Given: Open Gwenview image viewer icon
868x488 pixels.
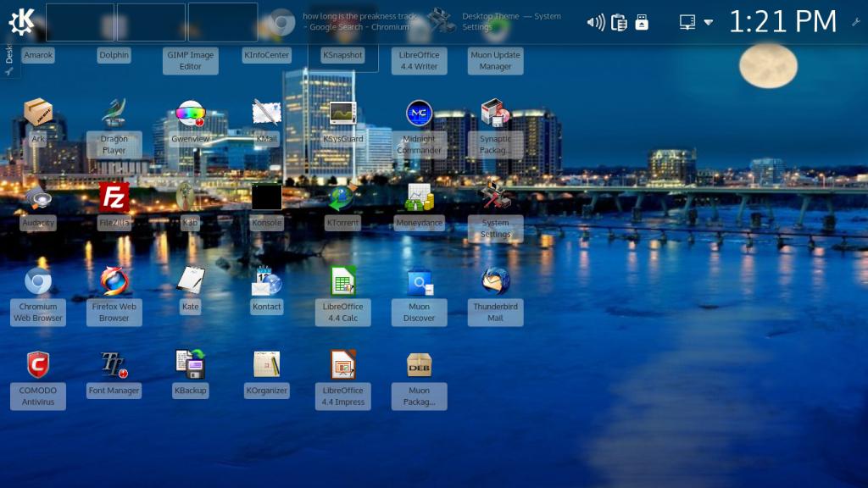Looking at the screenshot, I should tap(190, 114).
